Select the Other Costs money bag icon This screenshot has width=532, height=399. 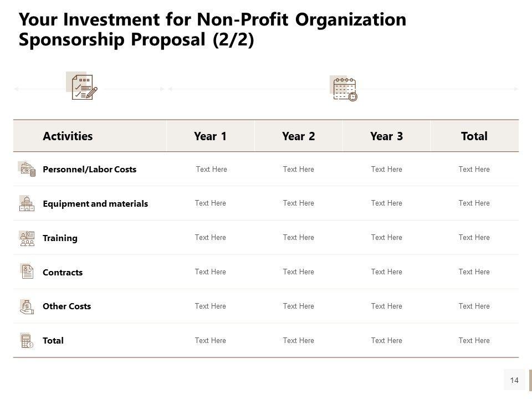click(27, 306)
